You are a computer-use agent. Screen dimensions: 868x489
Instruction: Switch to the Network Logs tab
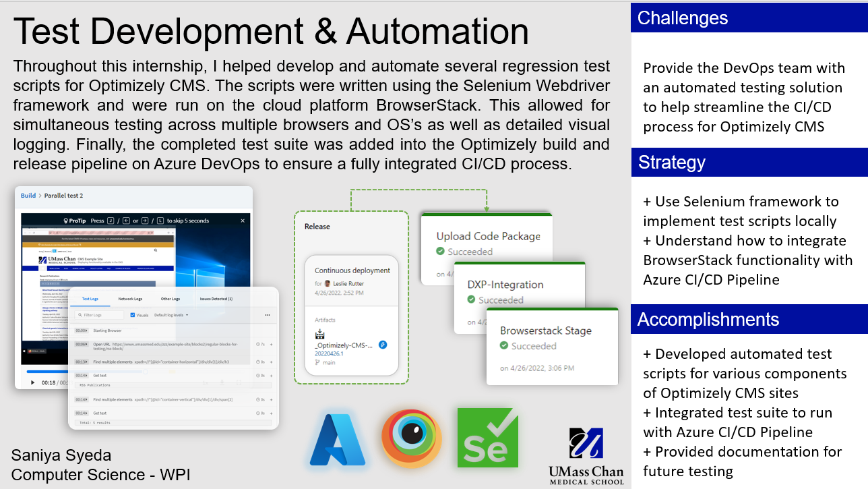[130, 298]
